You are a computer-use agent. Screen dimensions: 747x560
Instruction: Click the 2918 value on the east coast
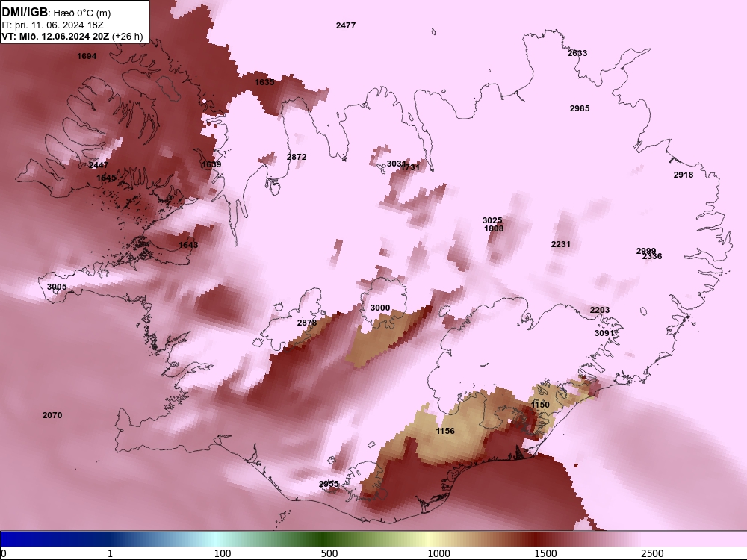tap(684, 175)
